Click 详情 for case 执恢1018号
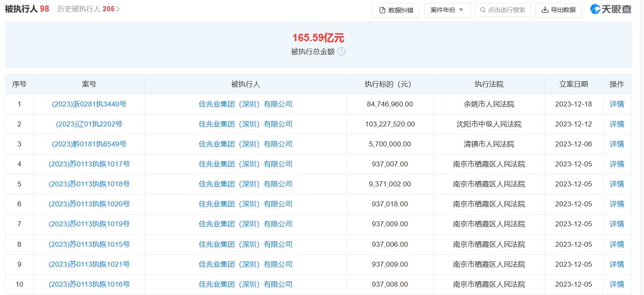 (x=617, y=184)
